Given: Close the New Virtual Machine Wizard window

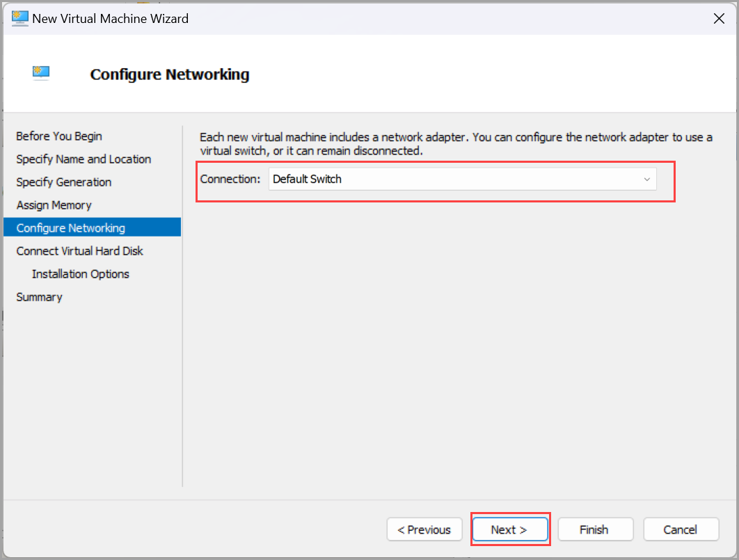Looking at the screenshot, I should (719, 18).
